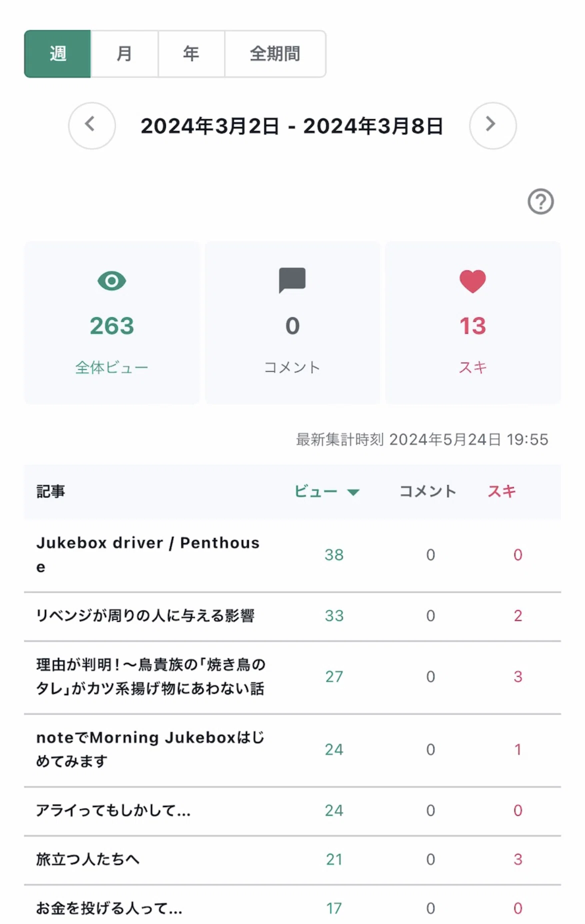The width and height of the screenshot is (585, 924).
Task: Click the date range 2024年3月2日 text
Action: point(209,126)
